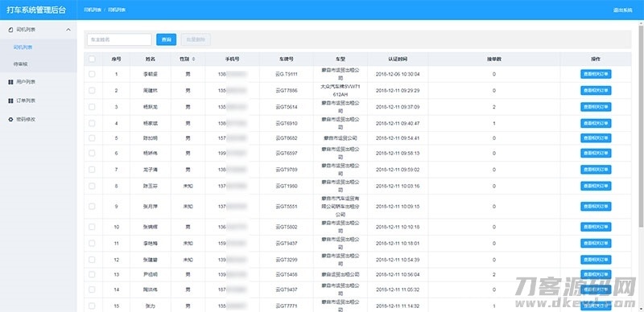644x312 pixels.
Task: Click the plate cell 云GT5551
Action: point(287,206)
